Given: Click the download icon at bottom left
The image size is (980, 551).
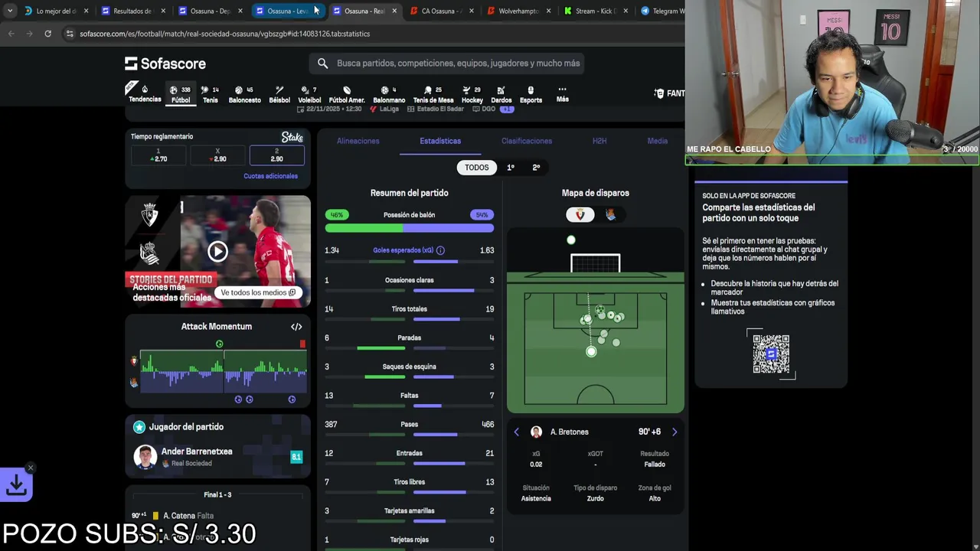Looking at the screenshot, I should tap(16, 485).
